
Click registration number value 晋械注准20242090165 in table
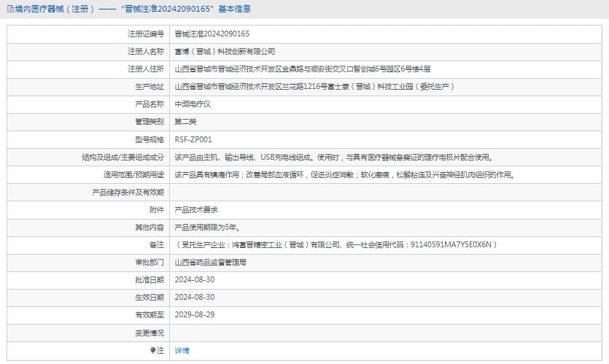click(212, 34)
